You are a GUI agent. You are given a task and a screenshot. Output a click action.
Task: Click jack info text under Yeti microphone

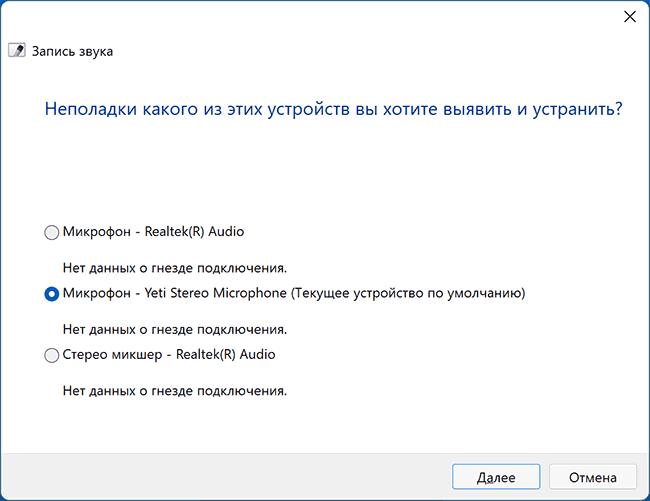coord(175,328)
